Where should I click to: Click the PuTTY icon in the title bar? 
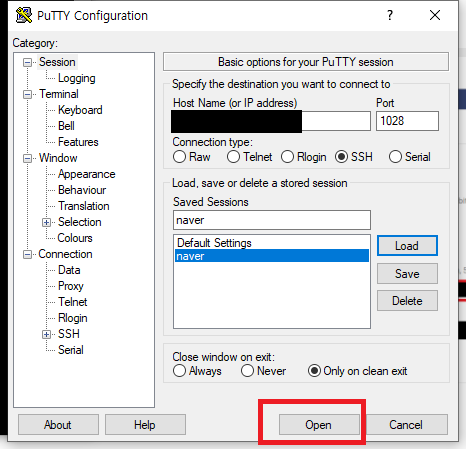pyautogui.click(x=24, y=15)
